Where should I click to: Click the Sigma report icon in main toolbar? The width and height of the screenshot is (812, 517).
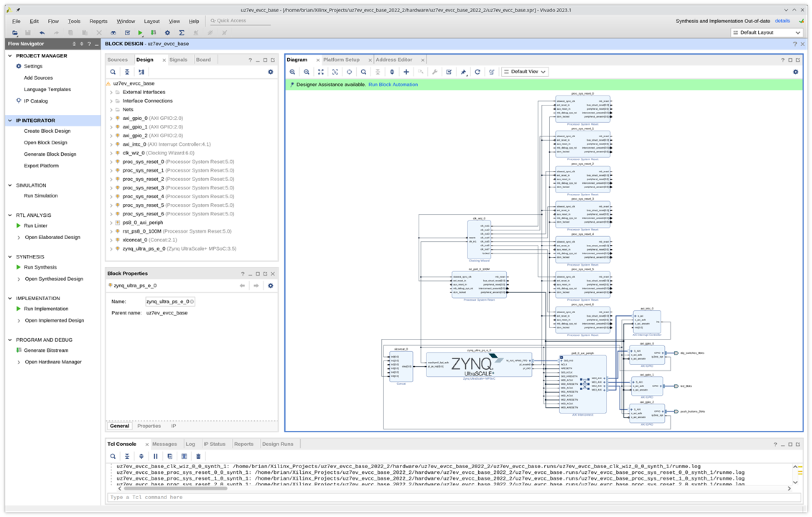(x=182, y=33)
